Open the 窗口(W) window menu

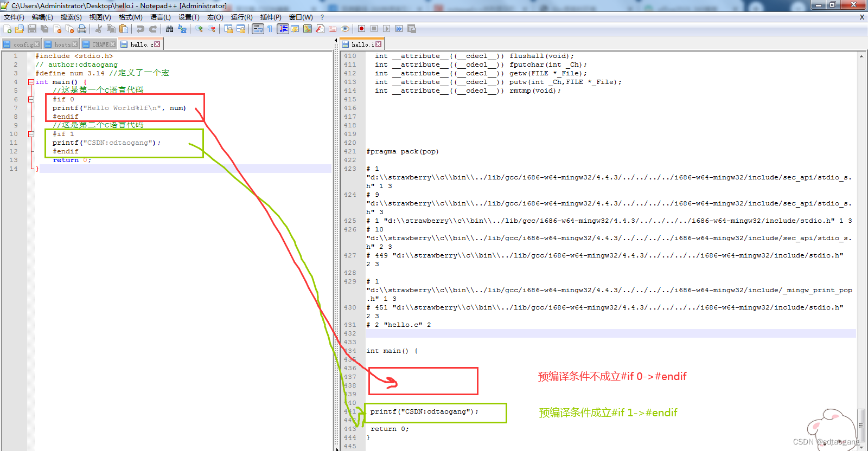[301, 17]
